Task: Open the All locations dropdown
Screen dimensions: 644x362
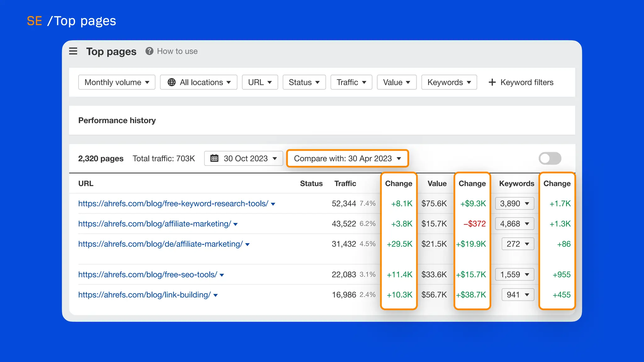Action: coord(199,82)
